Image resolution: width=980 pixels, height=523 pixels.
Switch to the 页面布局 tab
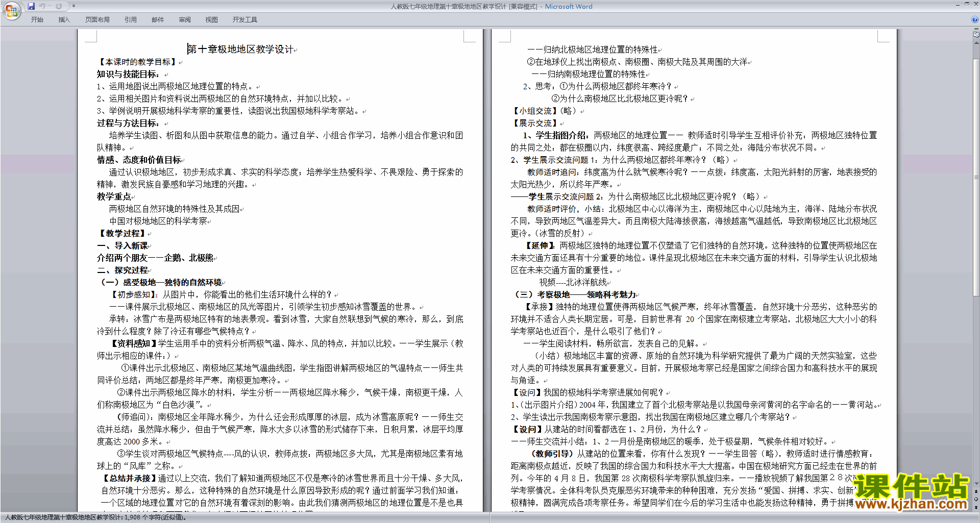click(97, 19)
